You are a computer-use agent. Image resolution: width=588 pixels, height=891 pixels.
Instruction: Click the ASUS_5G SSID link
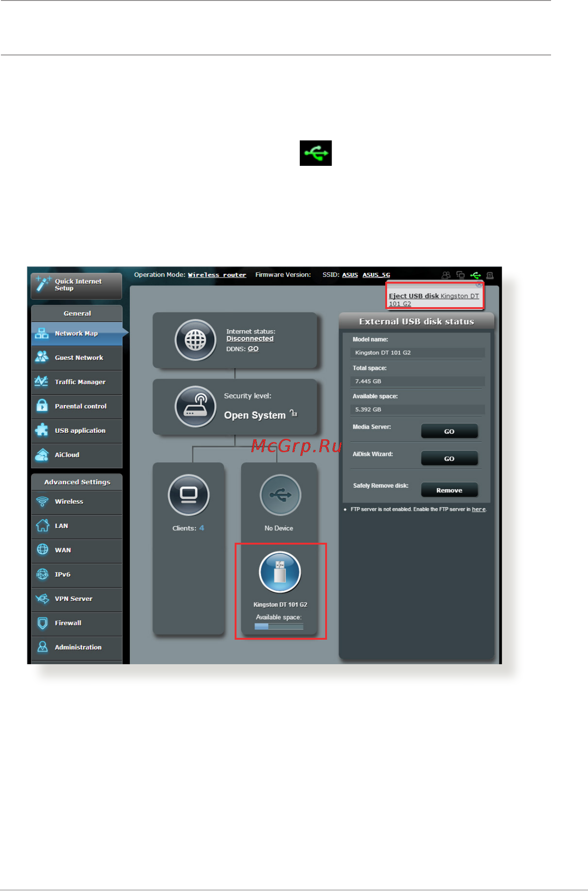pyautogui.click(x=376, y=275)
